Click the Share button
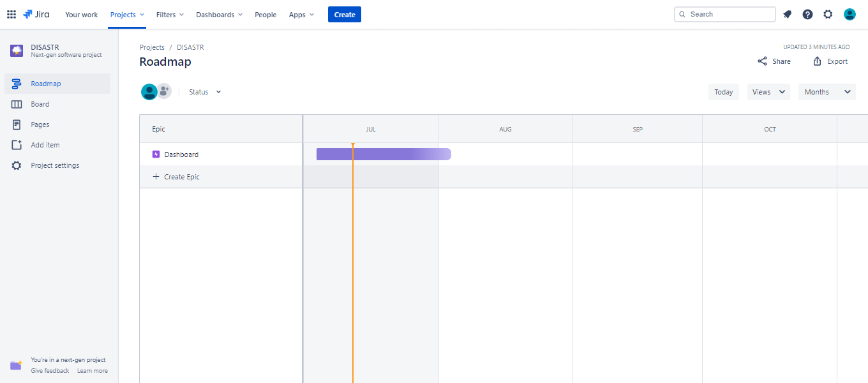The width and height of the screenshot is (868, 383). pos(774,61)
